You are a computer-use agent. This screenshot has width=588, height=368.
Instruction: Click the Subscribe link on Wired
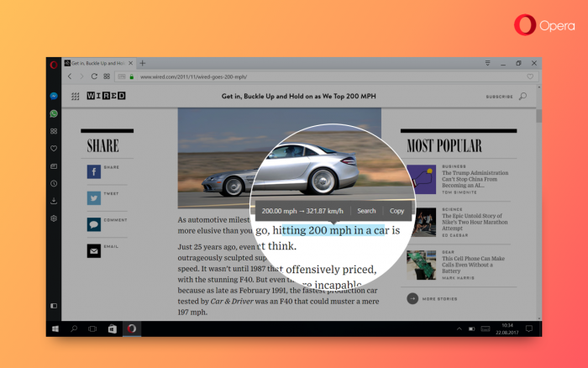[499, 97]
